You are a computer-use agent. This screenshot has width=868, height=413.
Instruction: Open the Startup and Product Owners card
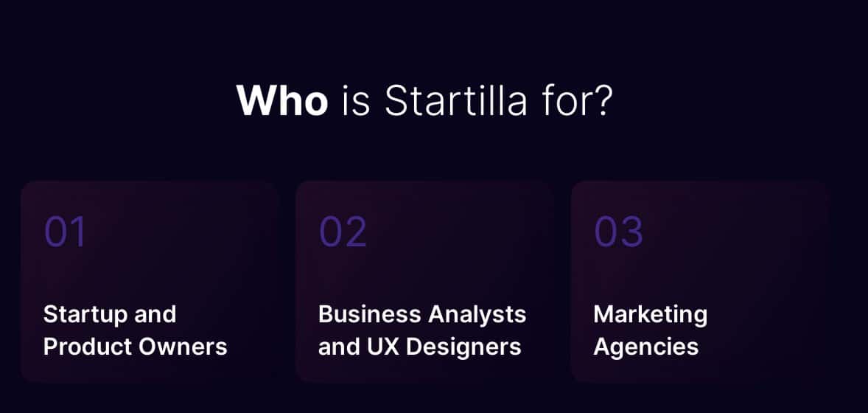tap(150, 282)
